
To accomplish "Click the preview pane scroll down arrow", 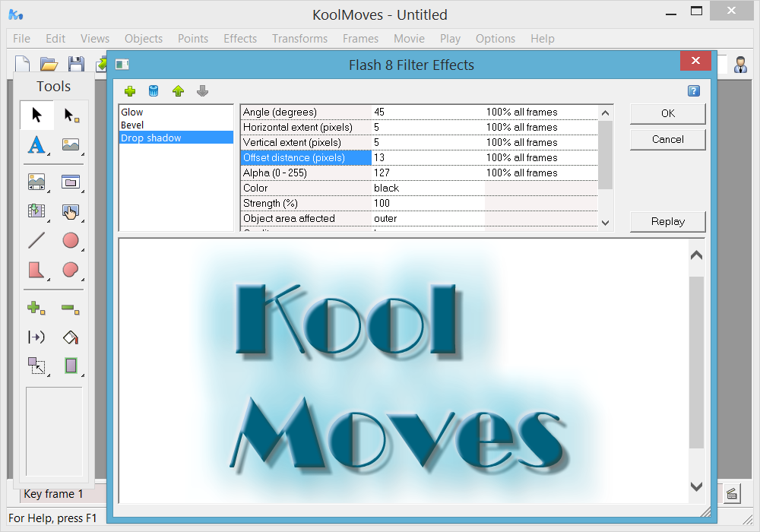I will [696, 486].
